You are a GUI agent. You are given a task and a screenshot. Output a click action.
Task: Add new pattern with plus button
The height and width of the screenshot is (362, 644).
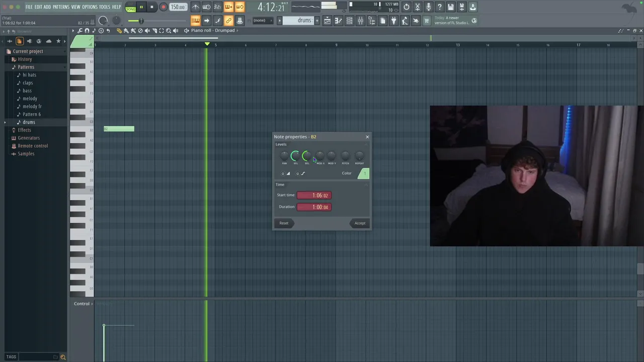click(x=317, y=21)
